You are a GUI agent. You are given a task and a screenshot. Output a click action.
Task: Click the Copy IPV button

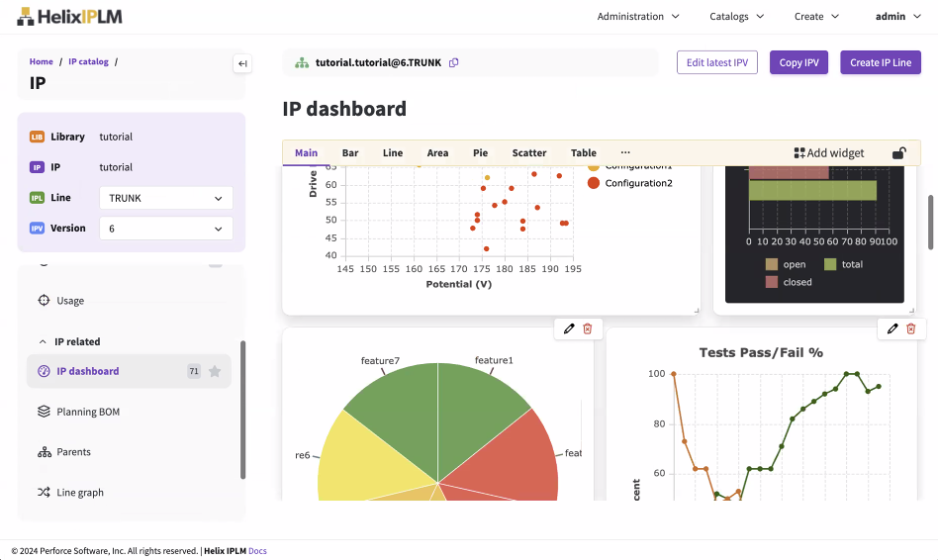[x=798, y=63]
